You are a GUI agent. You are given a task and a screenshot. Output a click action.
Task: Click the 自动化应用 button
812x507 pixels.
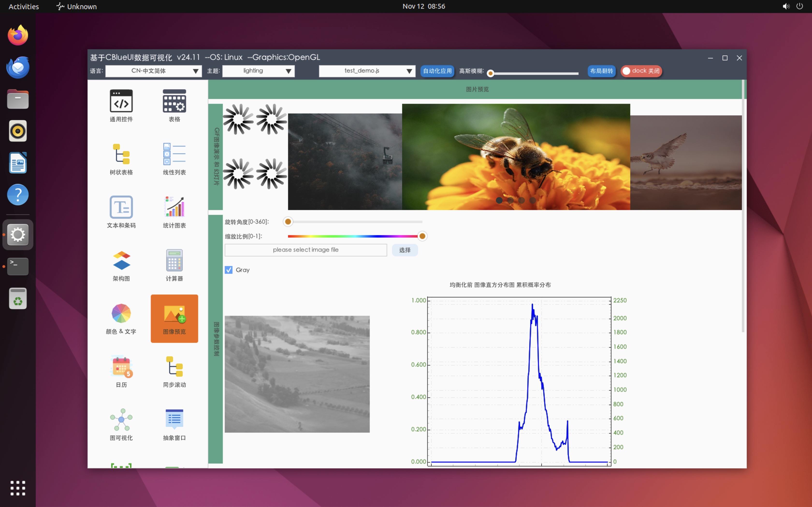(437, 71)
